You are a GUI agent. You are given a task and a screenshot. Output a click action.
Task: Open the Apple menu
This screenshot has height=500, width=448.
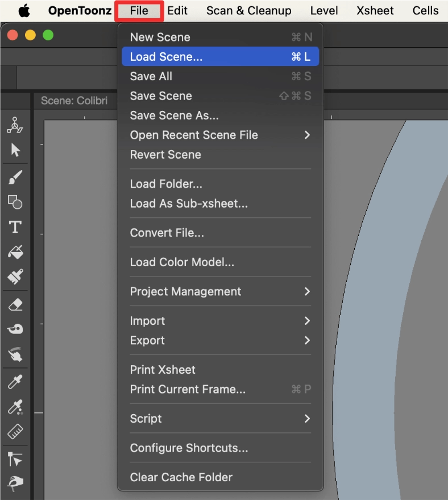24,10
